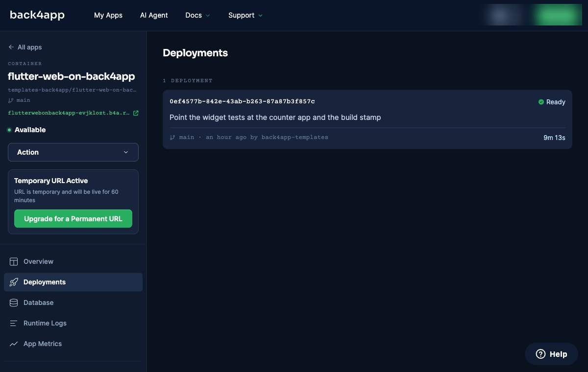
Task: Open the Database section
Action: pos(73,302)
